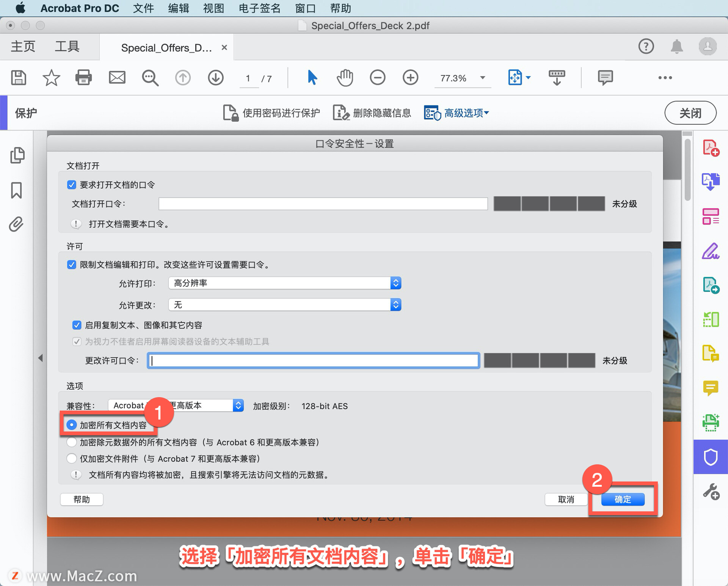Click the Print file icon
Screen dimensions: 728x586
pyautogui.click(x=83, y=78)
